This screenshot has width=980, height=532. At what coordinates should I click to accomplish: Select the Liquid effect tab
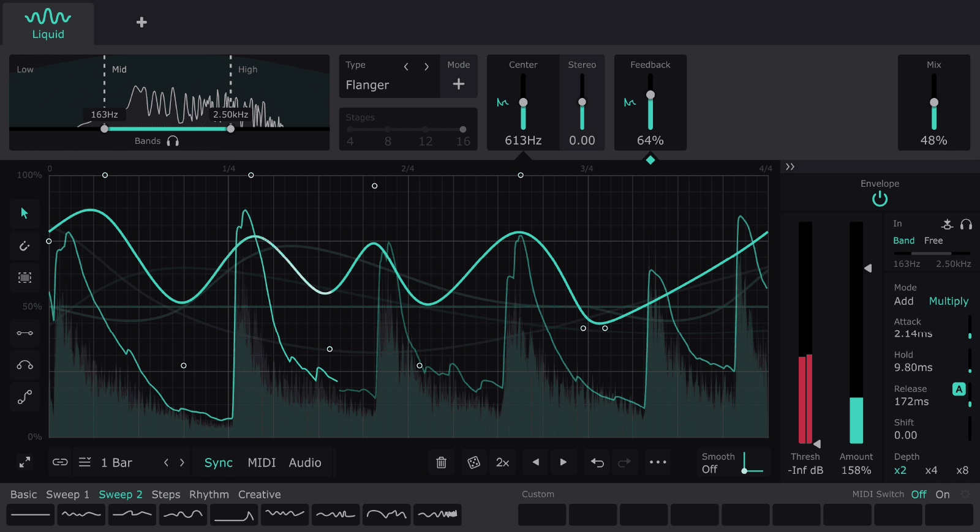48,24
